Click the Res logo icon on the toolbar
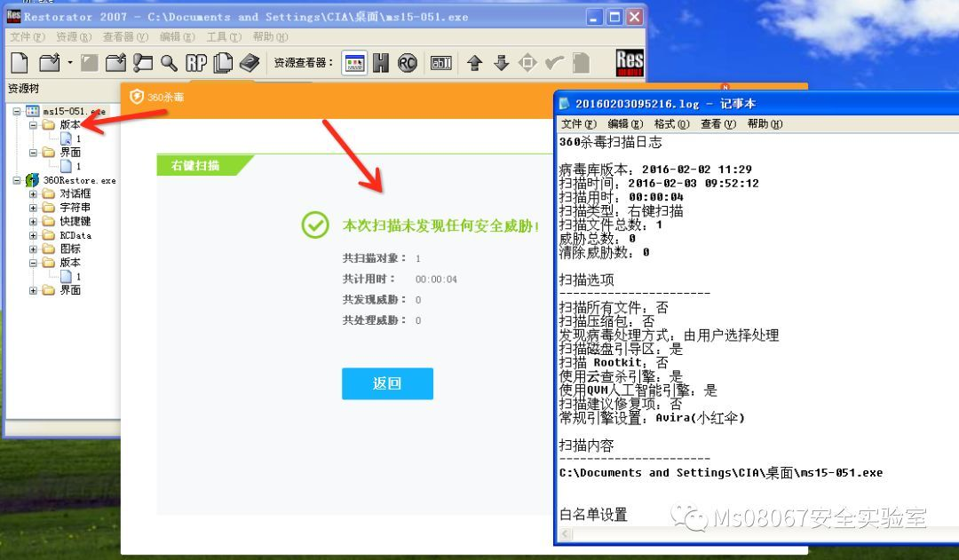This screenshot has width=959, height=560. 629,63
